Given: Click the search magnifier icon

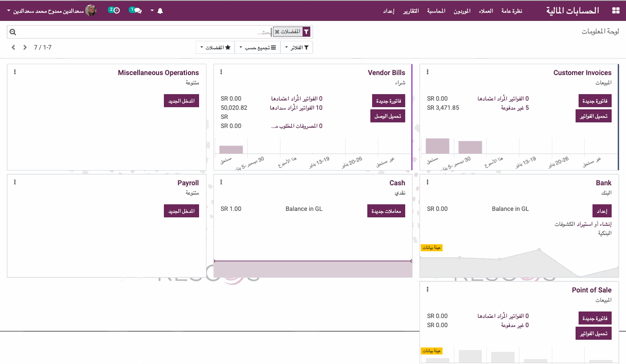Looking at the screenshot, I should [x=13, y=32].
